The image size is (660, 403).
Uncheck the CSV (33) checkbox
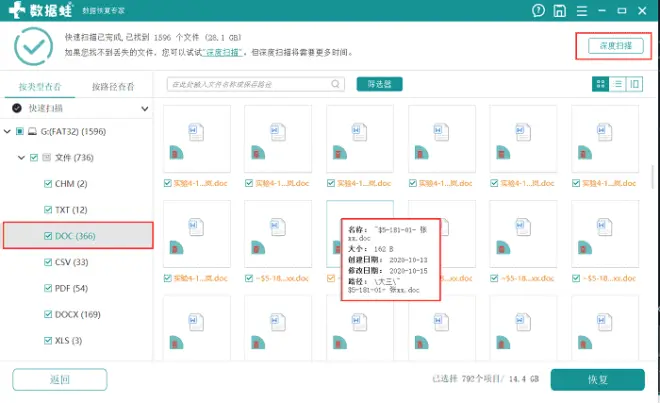48,262
